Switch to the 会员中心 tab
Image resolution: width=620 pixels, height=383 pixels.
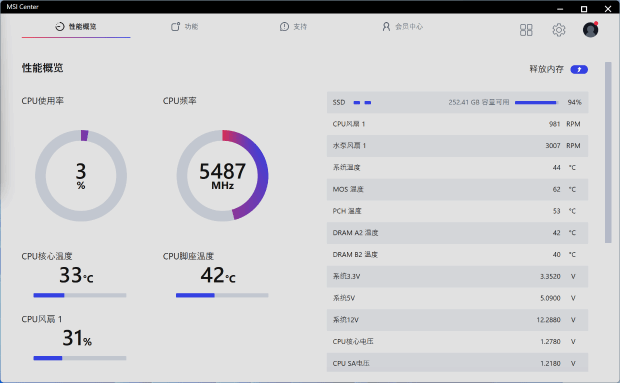click(x=403, y=26)
